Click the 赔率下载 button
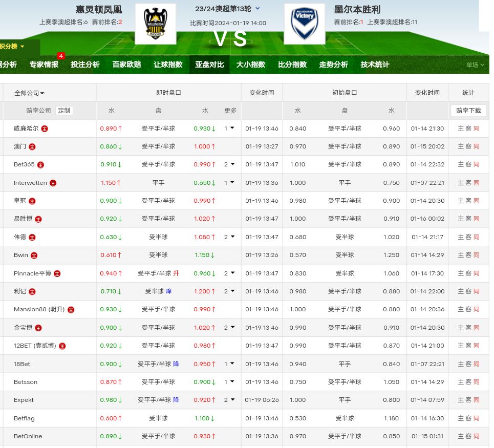Viewport: 494px width, 448px height. pyautogui.click(x=468, y=111)
